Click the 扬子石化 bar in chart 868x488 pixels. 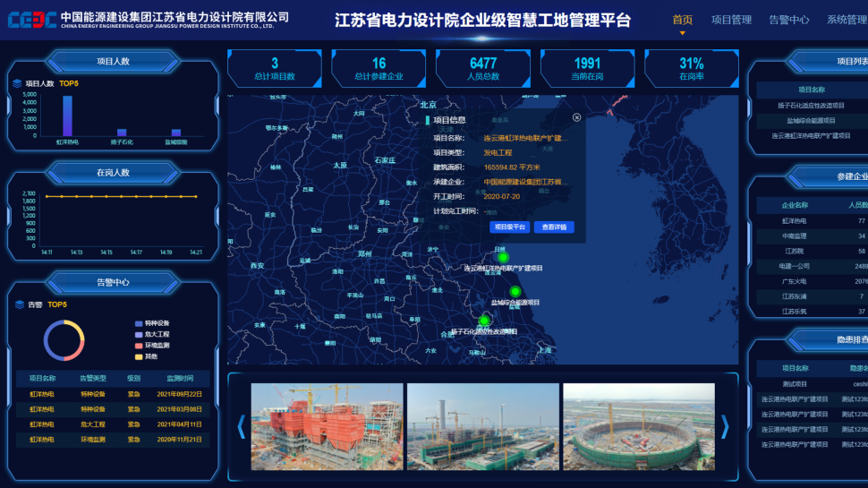[122, 133]
